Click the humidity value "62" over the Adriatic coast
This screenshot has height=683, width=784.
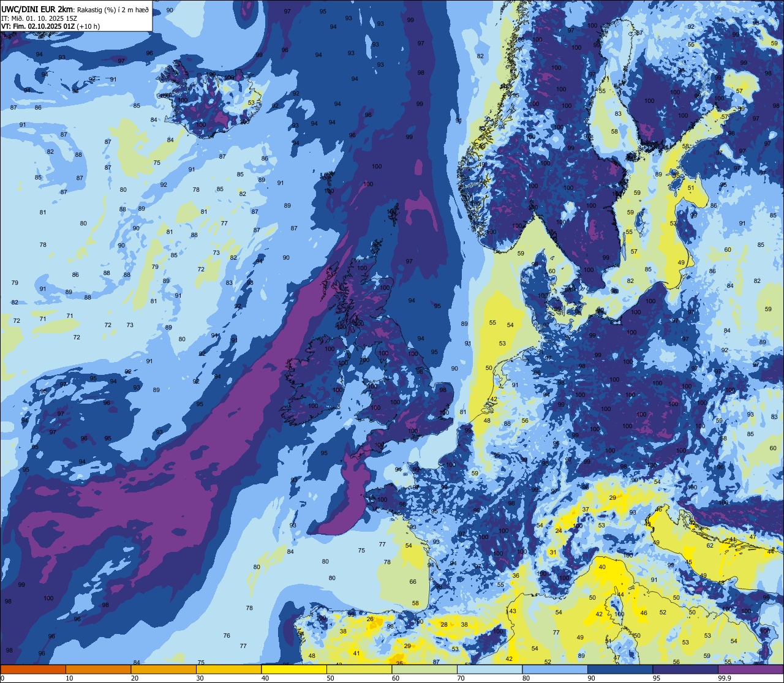click(x=710, y=545)
